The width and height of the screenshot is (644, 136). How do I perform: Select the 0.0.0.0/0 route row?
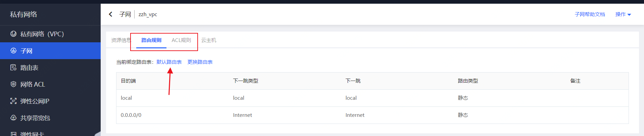click(x=372, y=115)
